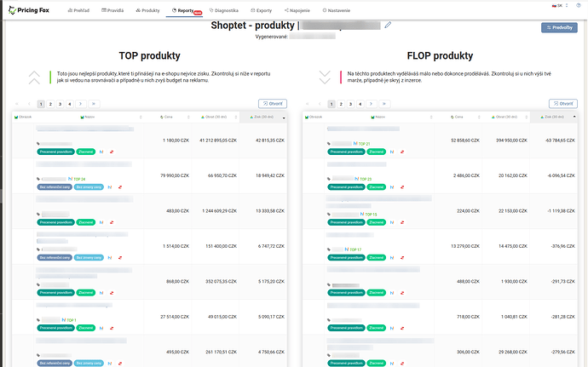Sort TOP products table by Zisk column
Viewport: 588px width, 367px height.
tap(264, 116)
